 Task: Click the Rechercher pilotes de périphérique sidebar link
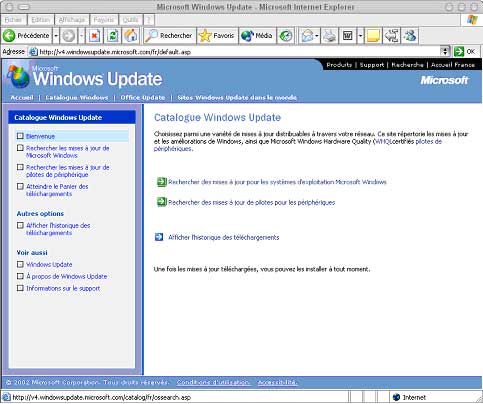pos(68,171)
